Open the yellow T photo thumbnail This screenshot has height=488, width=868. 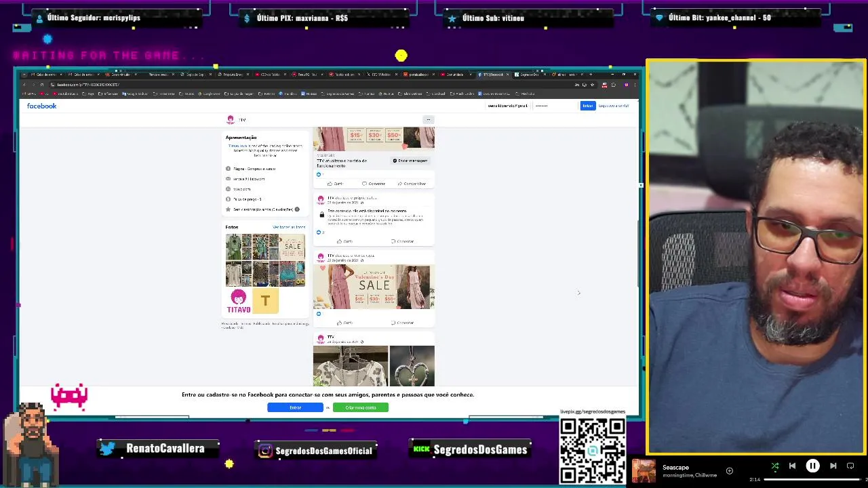265,301
